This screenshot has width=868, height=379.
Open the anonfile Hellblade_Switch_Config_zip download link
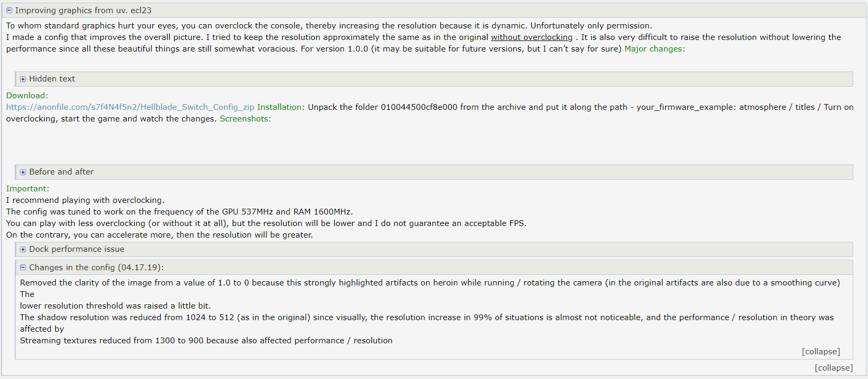coord(130,107)
